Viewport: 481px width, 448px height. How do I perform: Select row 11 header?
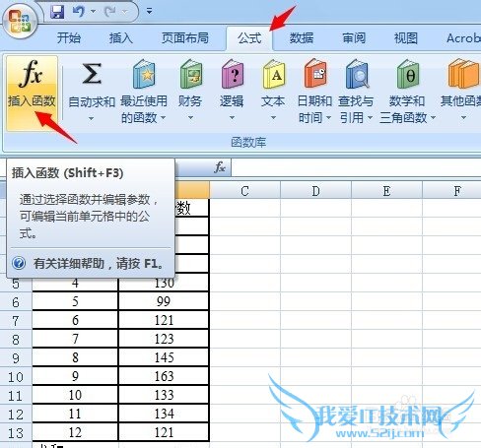(x=16, y=395)
